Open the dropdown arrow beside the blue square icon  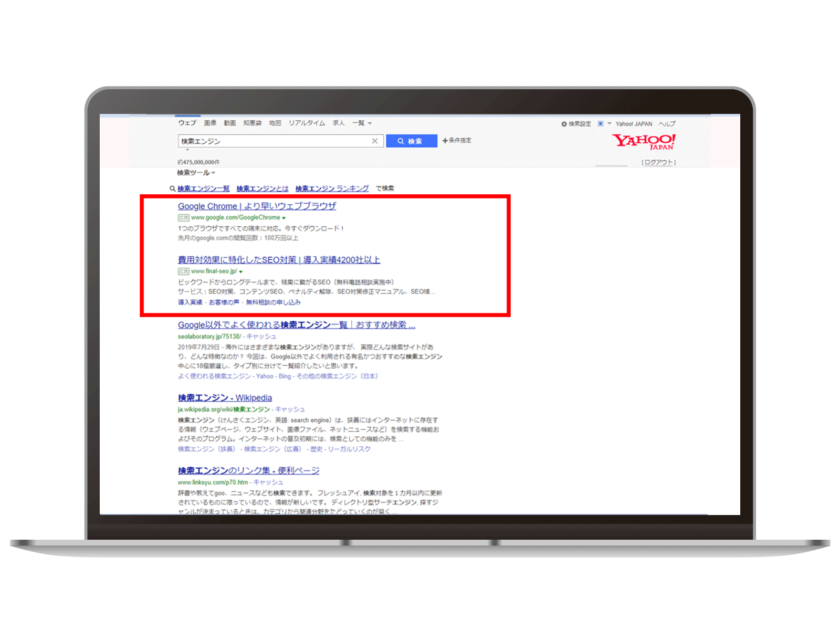[610, 124]
